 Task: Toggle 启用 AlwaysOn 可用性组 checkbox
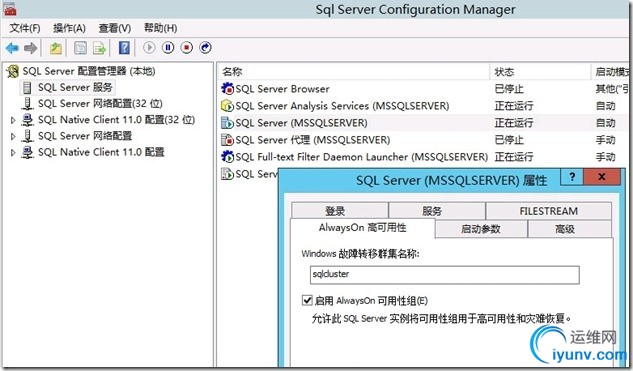pyautogui.click(x=307, y=300)
